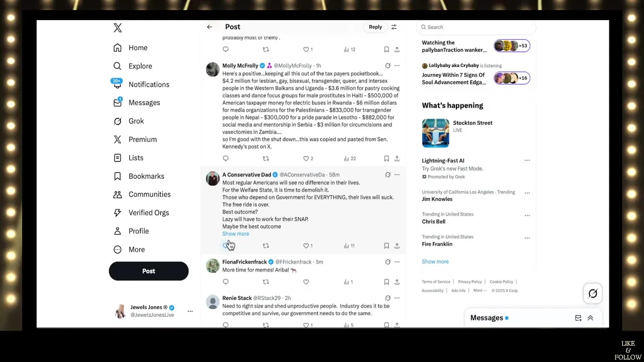
Task: Bookmark A Conservative Dad's reply
Action: pyautogui.click(x=386, y=246)
